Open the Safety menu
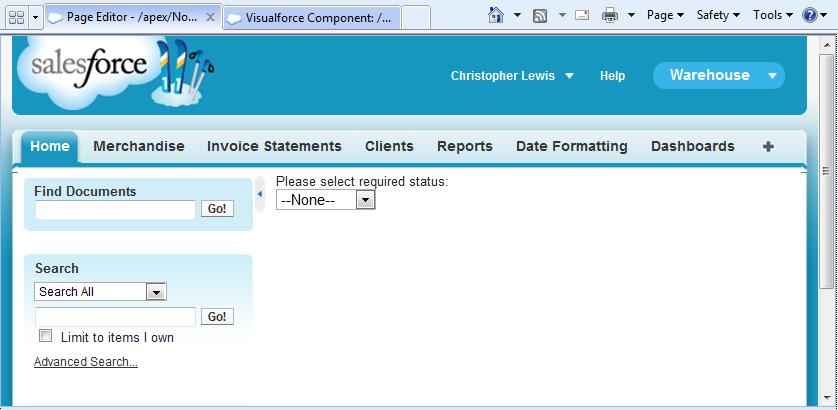The width and height of the screenshot is (838, 410). pos(718,16)
